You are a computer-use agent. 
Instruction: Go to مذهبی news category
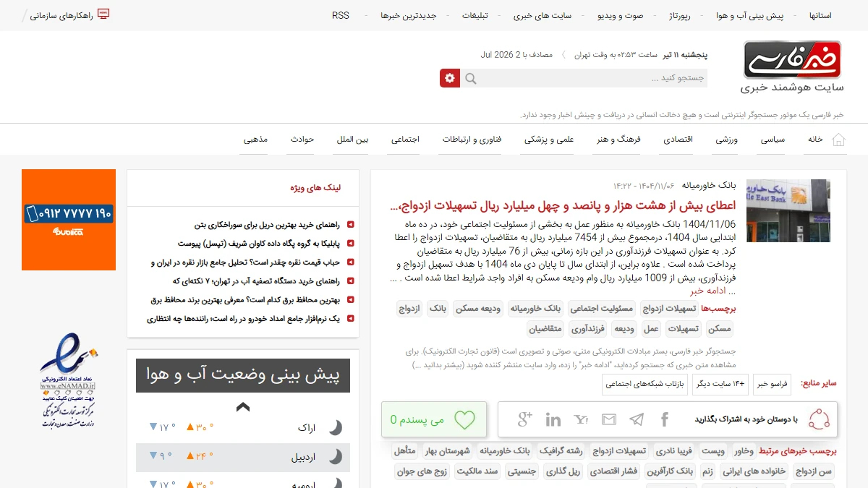pyautogui.click(x=255, y=140)
